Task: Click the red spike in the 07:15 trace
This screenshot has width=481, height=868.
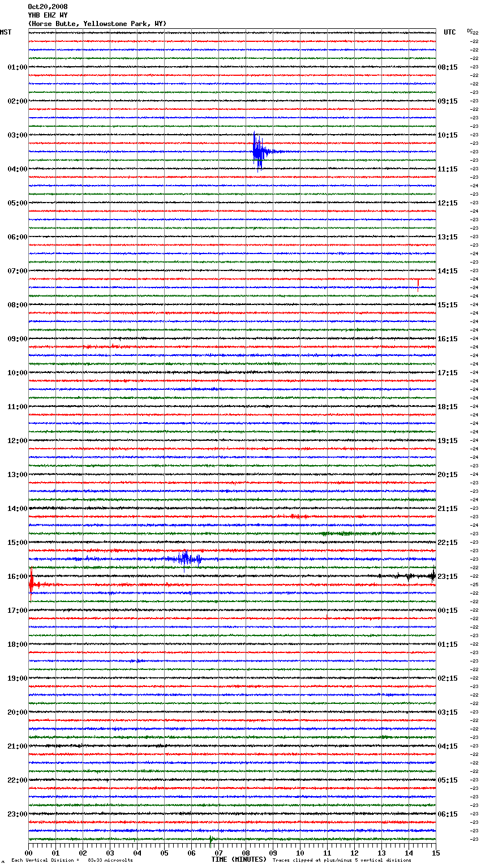Action: 418,285
